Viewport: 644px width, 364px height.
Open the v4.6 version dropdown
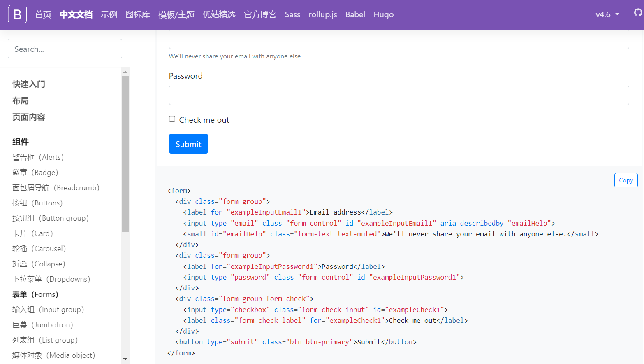pyautogui.click(x=607, y=14)
